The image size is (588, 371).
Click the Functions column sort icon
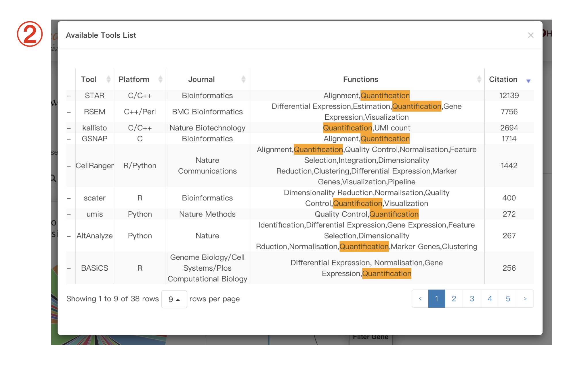coord(479,79)
